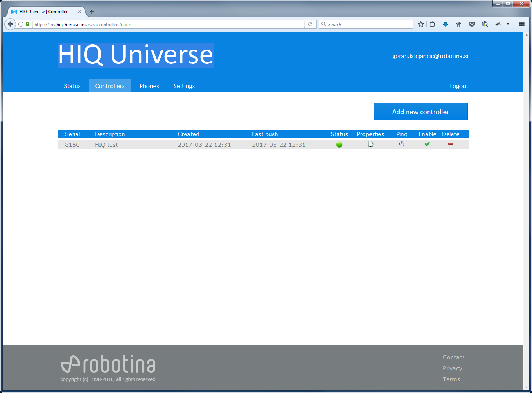Viewport: 532px width, 393px height.
Task: Open the Privacy footer link
Action: point(452,368)
